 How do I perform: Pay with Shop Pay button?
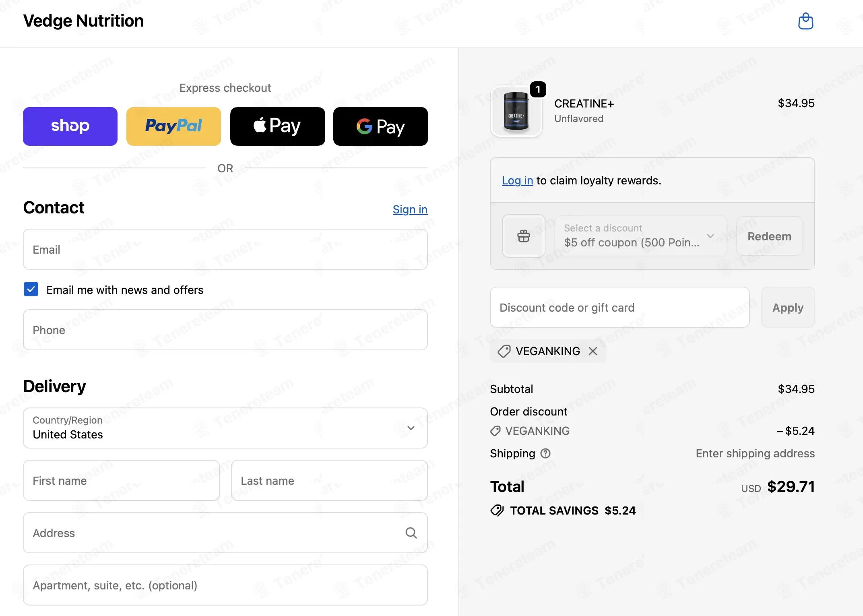click(x=70, y=126)
